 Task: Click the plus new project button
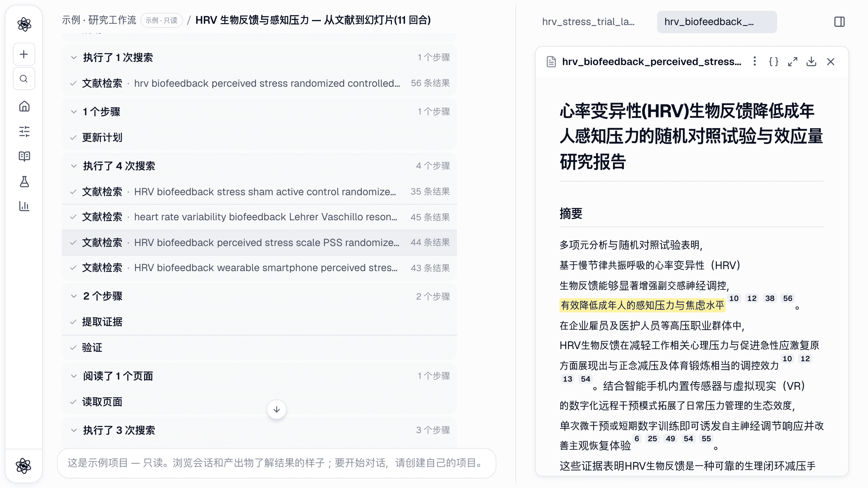pos(24,54)
